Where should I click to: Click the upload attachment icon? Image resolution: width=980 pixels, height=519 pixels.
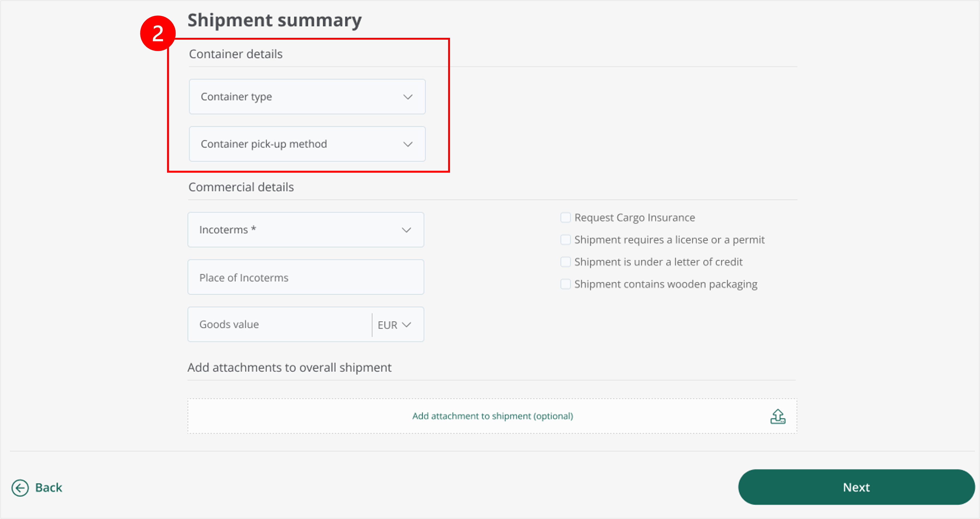pyautogui.click(x=778, y=416)
